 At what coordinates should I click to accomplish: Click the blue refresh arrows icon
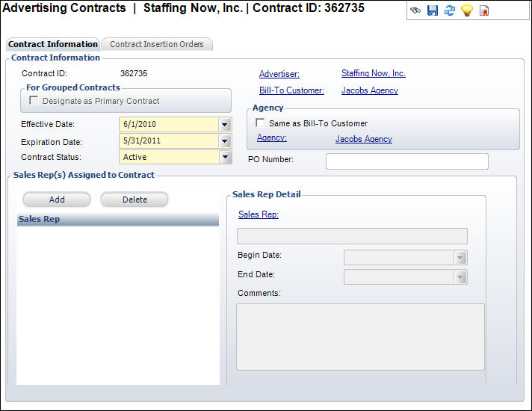coord(449,11)
